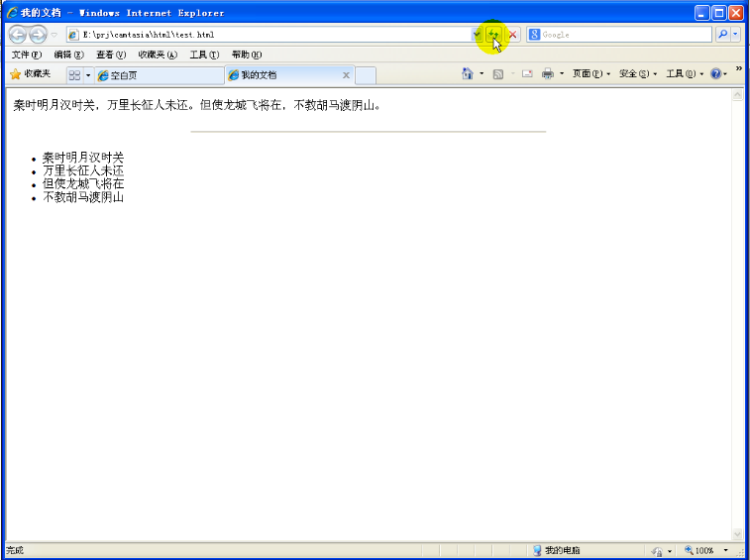The height and width of the screenshot is (560, 750).
Task: Click the small new tab button
Action: coord(365,75)
